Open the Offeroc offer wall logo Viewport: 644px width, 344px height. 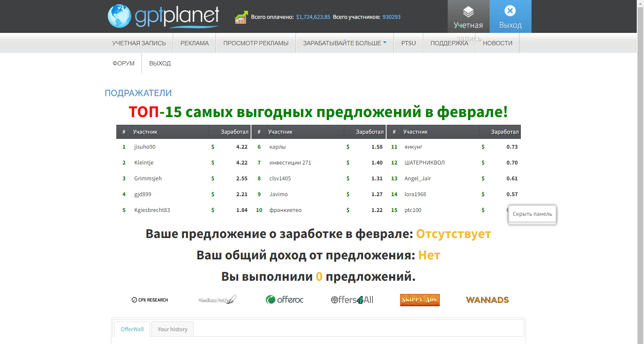[284, 300]
